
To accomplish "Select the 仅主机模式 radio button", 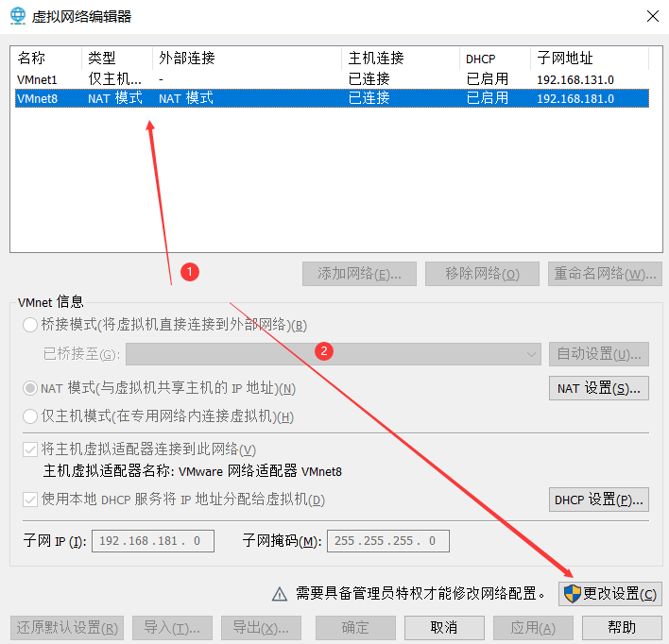I will pyautogui.click(x=30, y=416).
